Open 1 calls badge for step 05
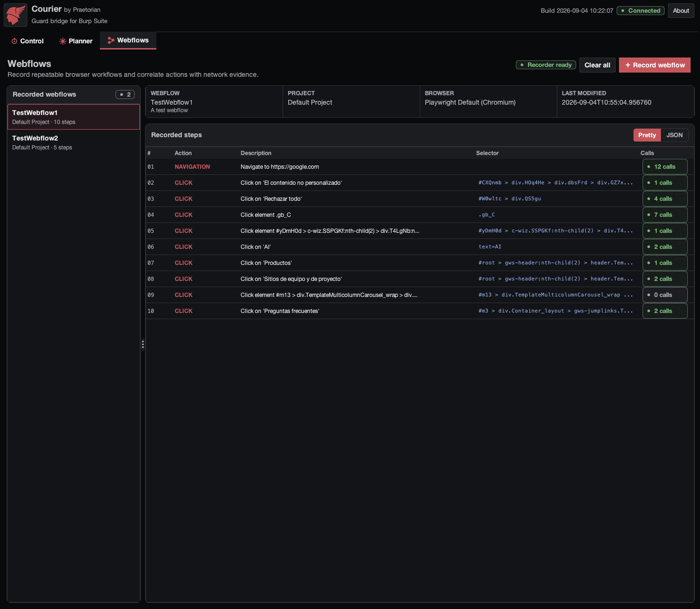 pos(665,231)
